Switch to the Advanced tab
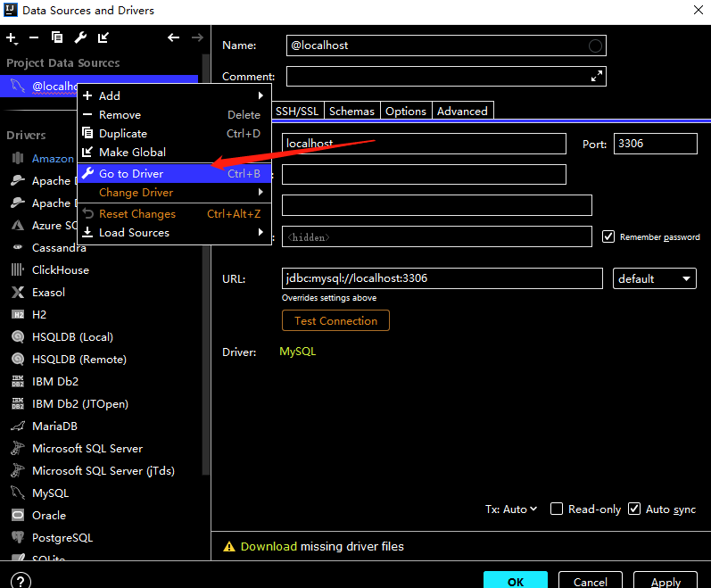 [462, 111]
